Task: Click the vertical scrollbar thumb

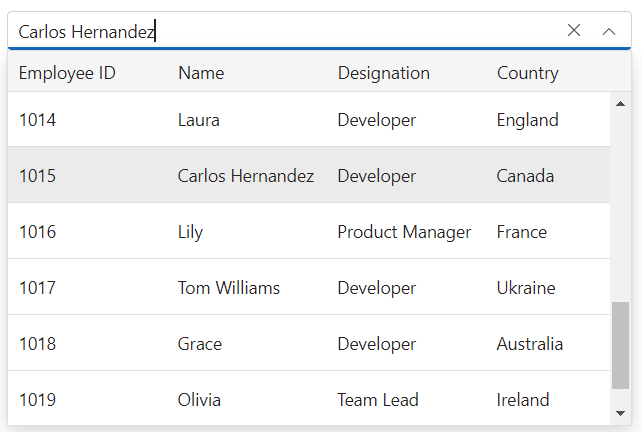Action: [620, 345]
